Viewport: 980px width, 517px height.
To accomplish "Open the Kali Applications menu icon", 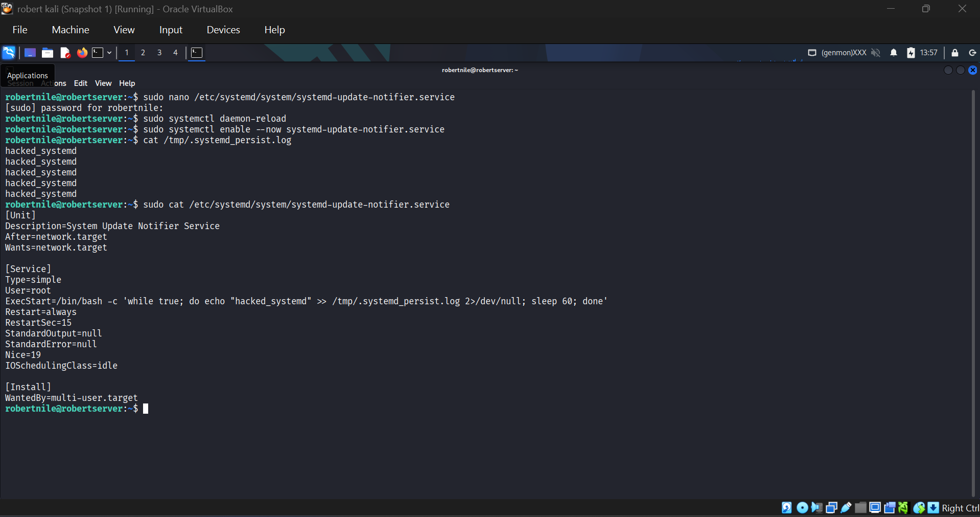I will [x=9, y=53].
